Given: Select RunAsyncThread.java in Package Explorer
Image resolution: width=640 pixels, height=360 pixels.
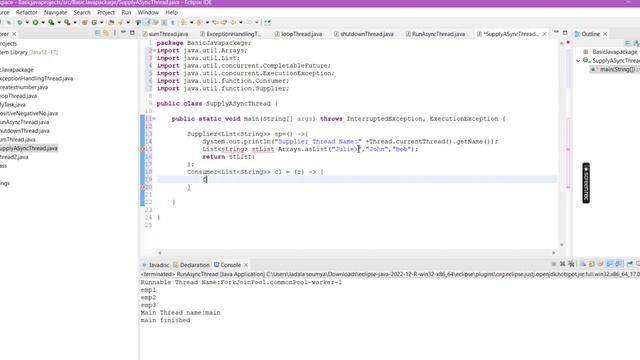Looking at the screenshot, I should (x=24, y=122).
